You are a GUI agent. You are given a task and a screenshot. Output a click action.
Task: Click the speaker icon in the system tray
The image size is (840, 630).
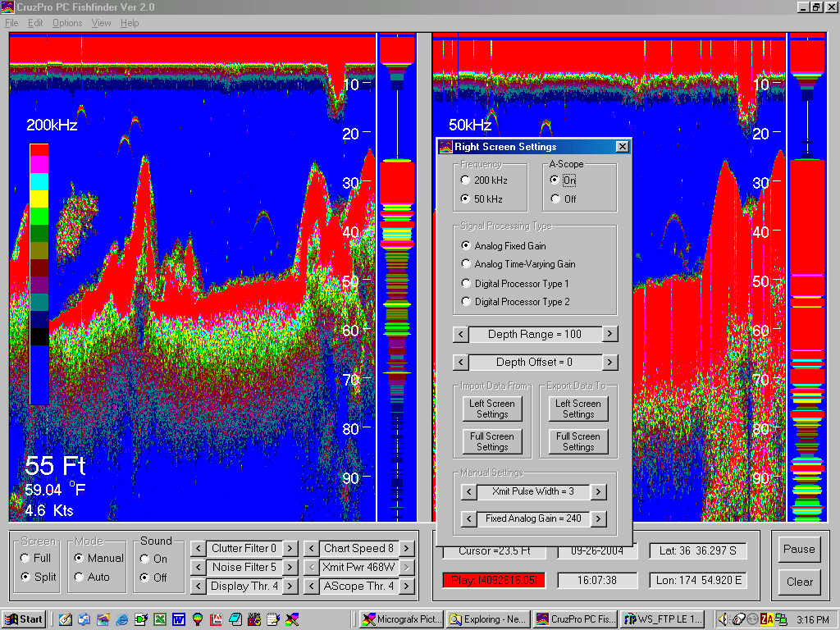pyautogui.click(x=724, y=619)
